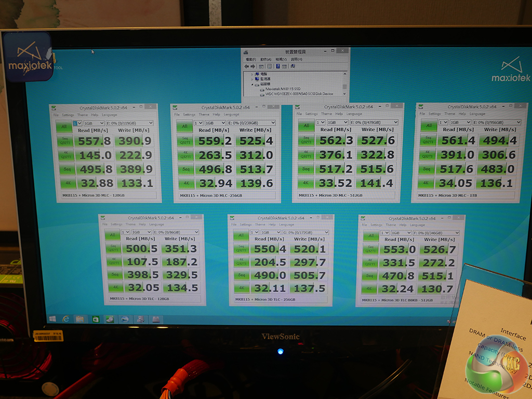Move the Device Manager scrollbar down arrow

[344, 94]
